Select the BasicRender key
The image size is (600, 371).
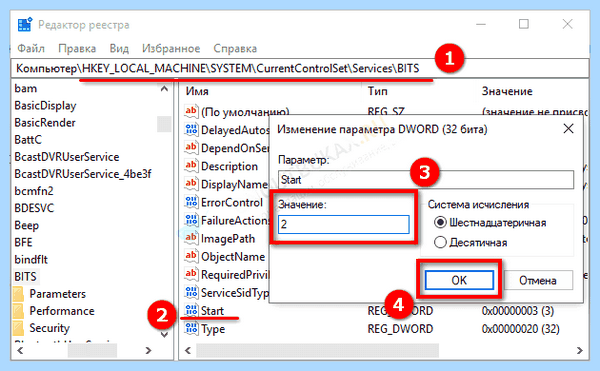tap(45, 123)
